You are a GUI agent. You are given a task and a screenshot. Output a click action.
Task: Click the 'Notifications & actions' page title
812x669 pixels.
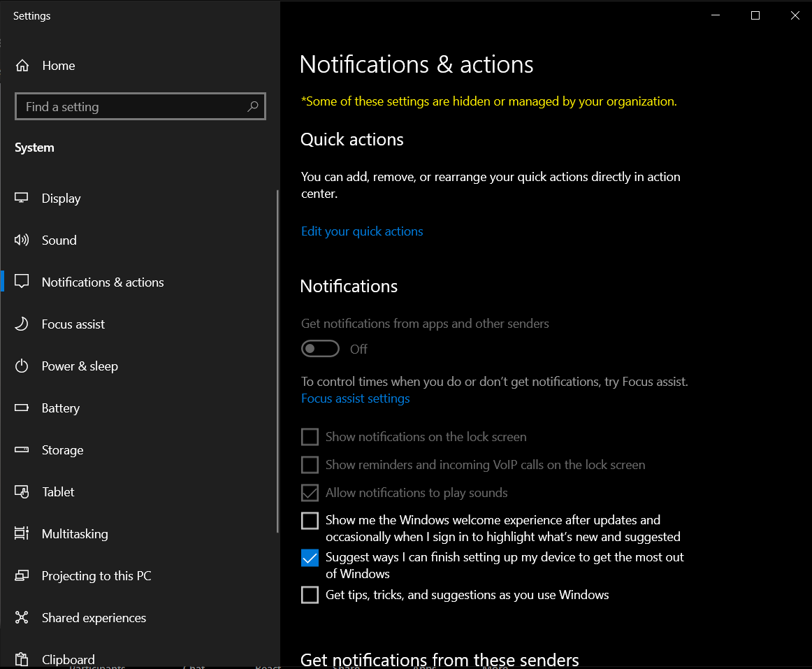[x=416, y=65]
